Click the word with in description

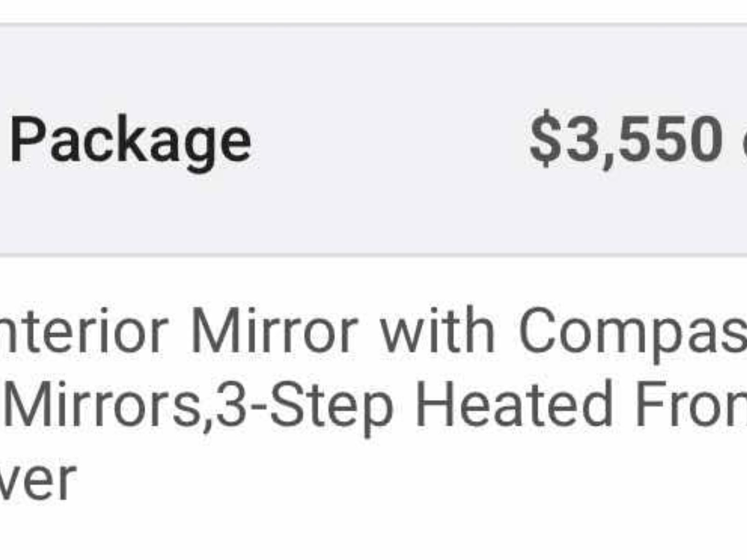(437, 331)
